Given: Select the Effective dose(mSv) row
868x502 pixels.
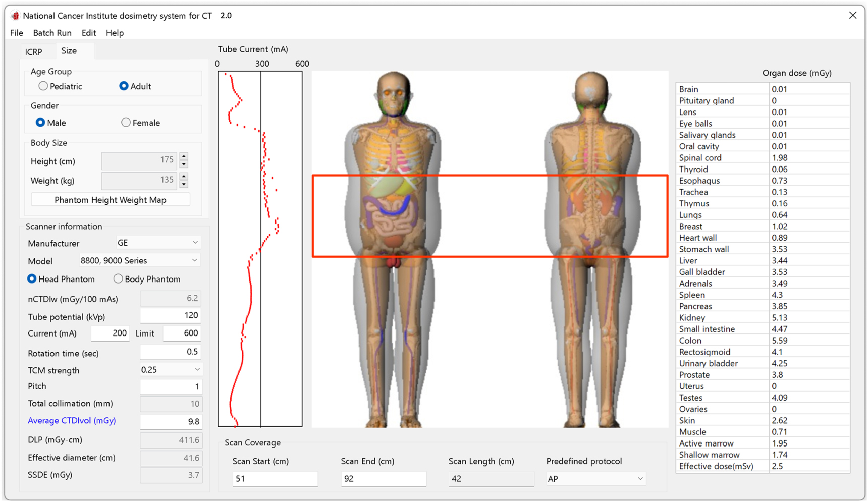Looking at the screenshot, I should click(x=763, y=466).
